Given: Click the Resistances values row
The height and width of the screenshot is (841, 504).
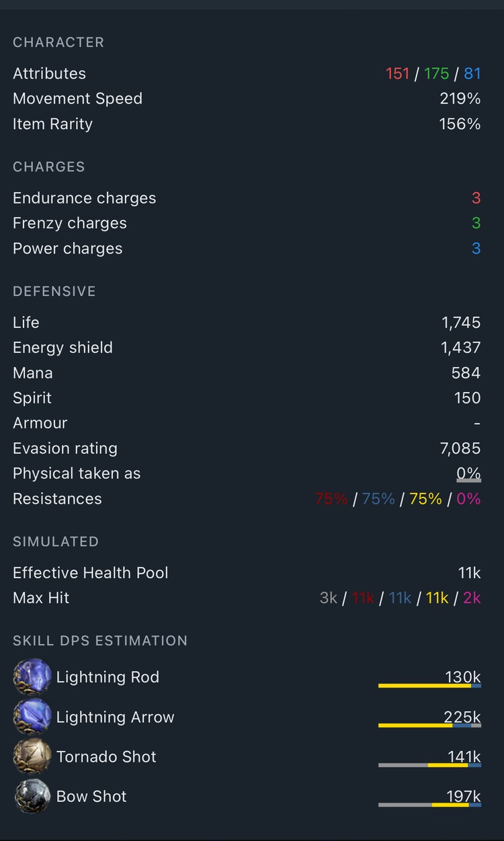Looking at the screenshot, I should click(x=398, y=499).
